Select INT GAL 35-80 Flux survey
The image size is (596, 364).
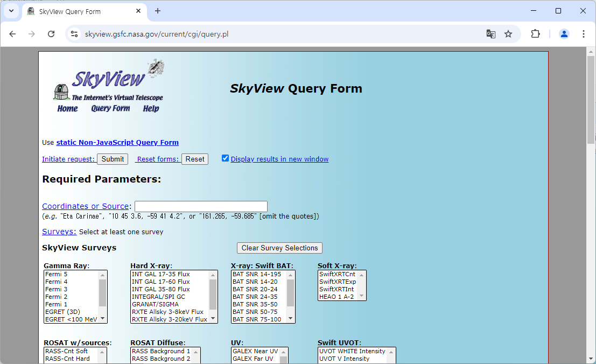[x=170, y=289]
